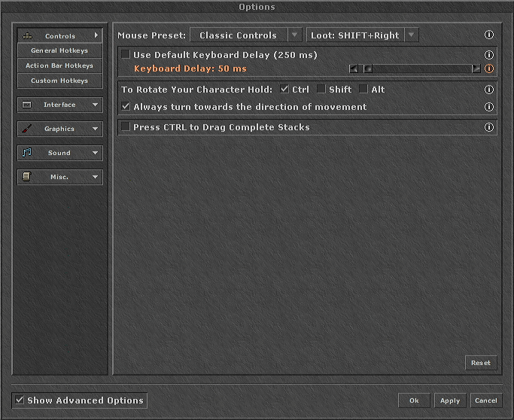This screenshot has width=514, height=420.
Task: Expand the Interface category arrow
Action: (x=95, y=105)
